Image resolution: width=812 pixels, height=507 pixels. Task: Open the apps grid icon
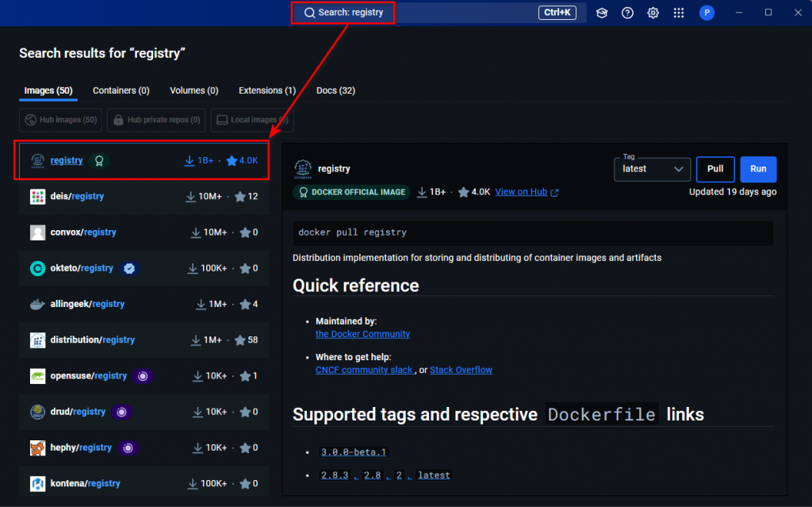679,13
